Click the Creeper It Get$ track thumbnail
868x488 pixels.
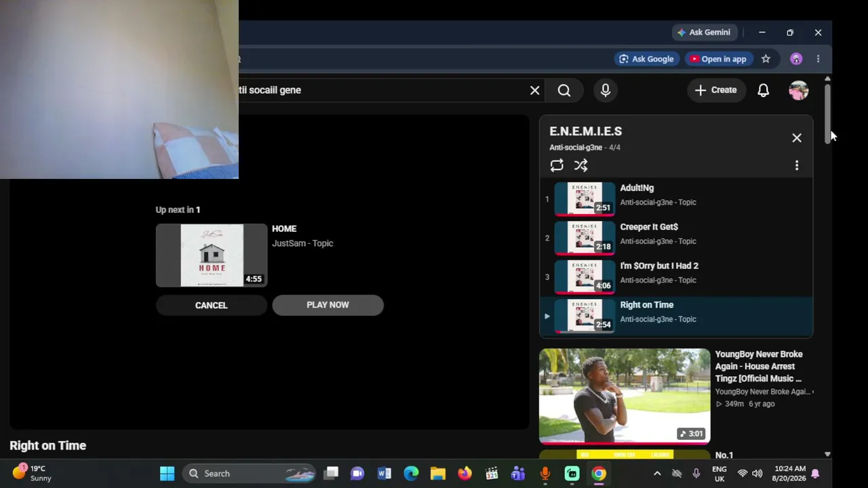click(585, 239)
